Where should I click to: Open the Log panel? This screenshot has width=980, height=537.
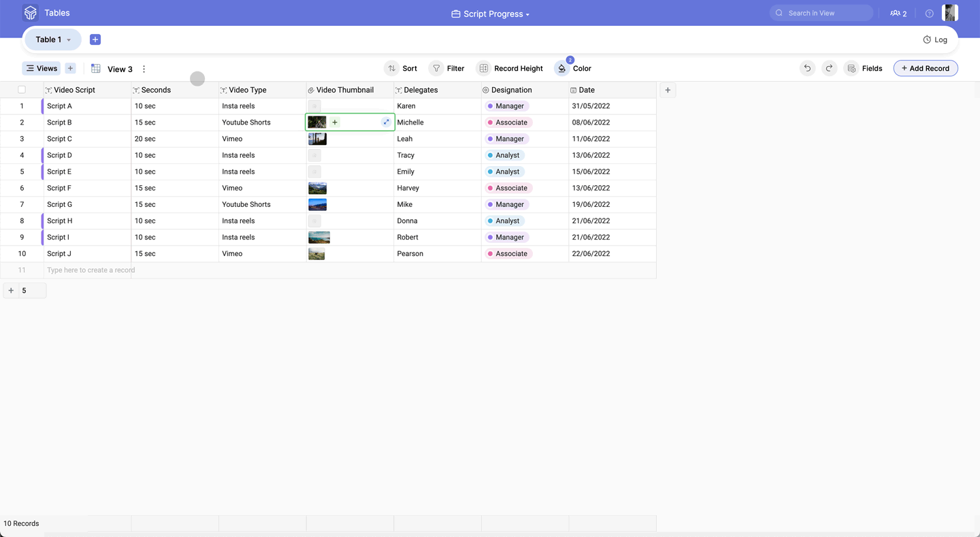[935, 39]
